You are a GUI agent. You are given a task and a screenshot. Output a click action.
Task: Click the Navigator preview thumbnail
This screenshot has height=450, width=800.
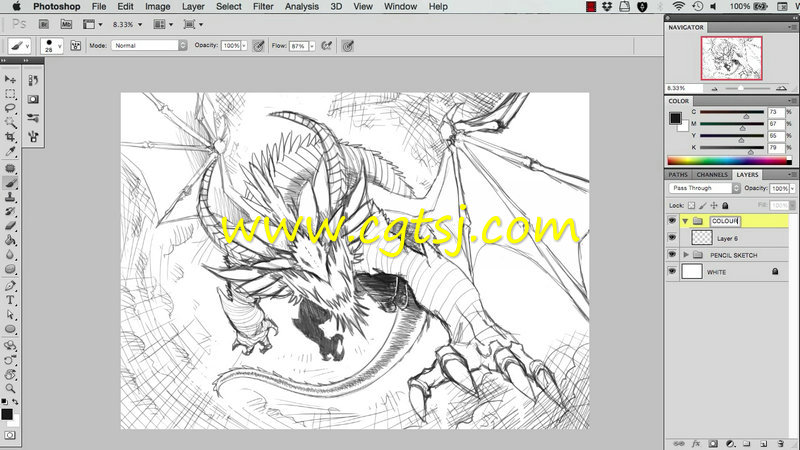tap(731, 58)
